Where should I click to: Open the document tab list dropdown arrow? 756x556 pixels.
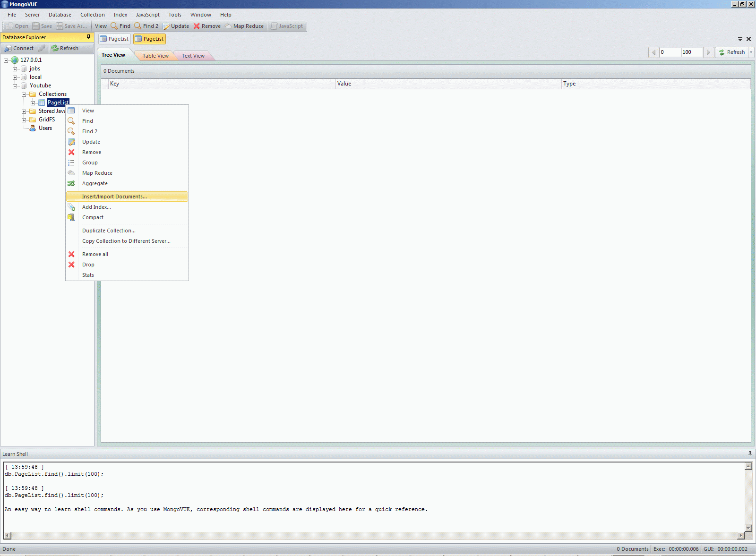click(740, 39)
